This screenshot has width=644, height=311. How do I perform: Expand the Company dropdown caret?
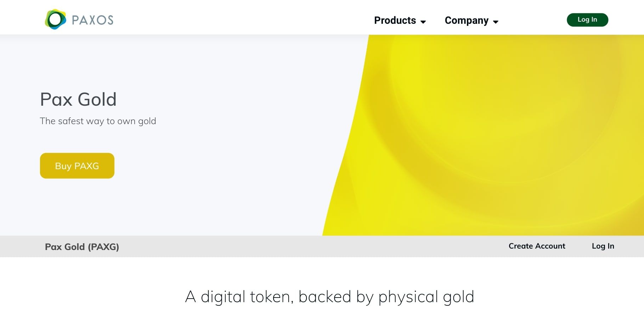tap(496, 22)
